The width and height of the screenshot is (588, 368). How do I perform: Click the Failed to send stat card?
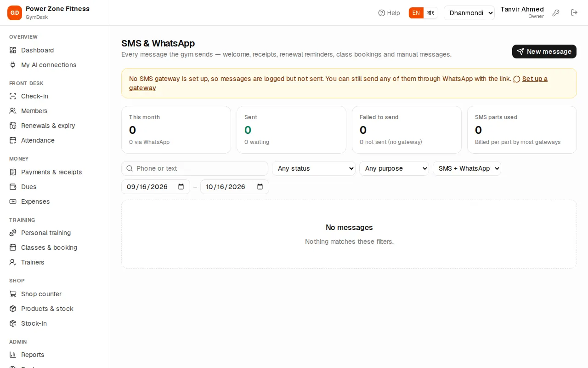[407, 130]
